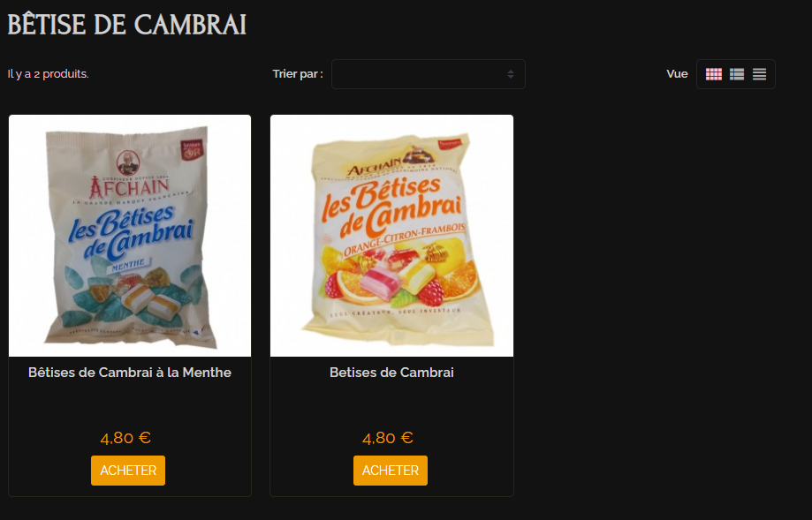Click the red corner badge on the mint bag

pyautogui.click(x=192, y=149)
